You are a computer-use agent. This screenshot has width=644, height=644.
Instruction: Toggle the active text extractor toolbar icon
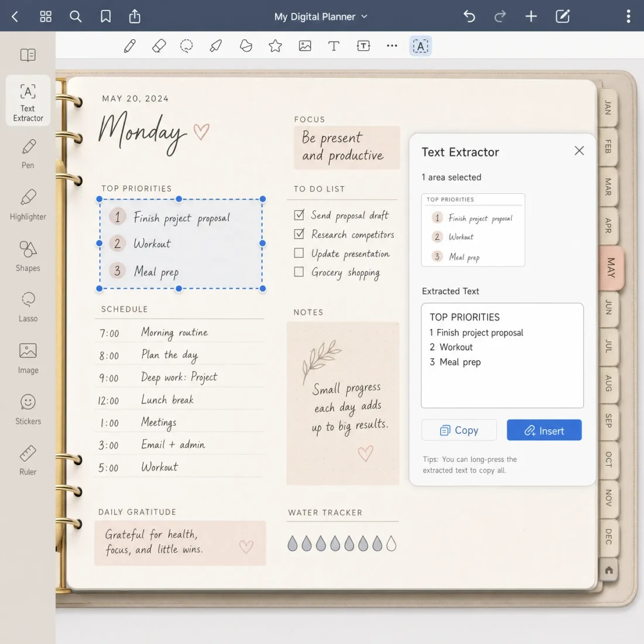click(x=420, y=46)
